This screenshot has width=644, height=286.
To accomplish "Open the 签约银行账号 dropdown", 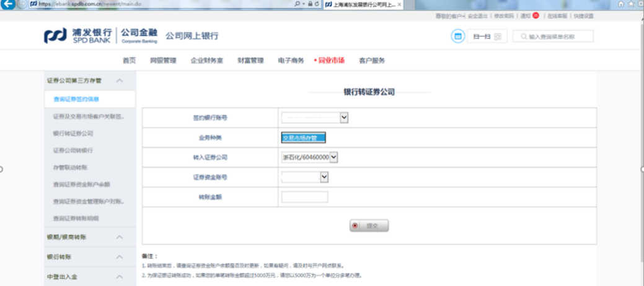I will tap(344, 117).
